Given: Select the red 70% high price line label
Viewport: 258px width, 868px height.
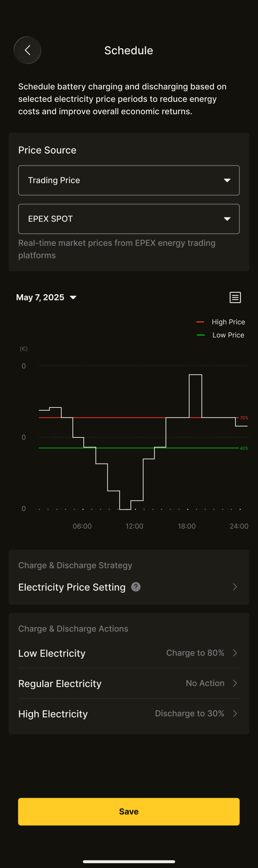Looking at the screenshot, I should [244, 418].
